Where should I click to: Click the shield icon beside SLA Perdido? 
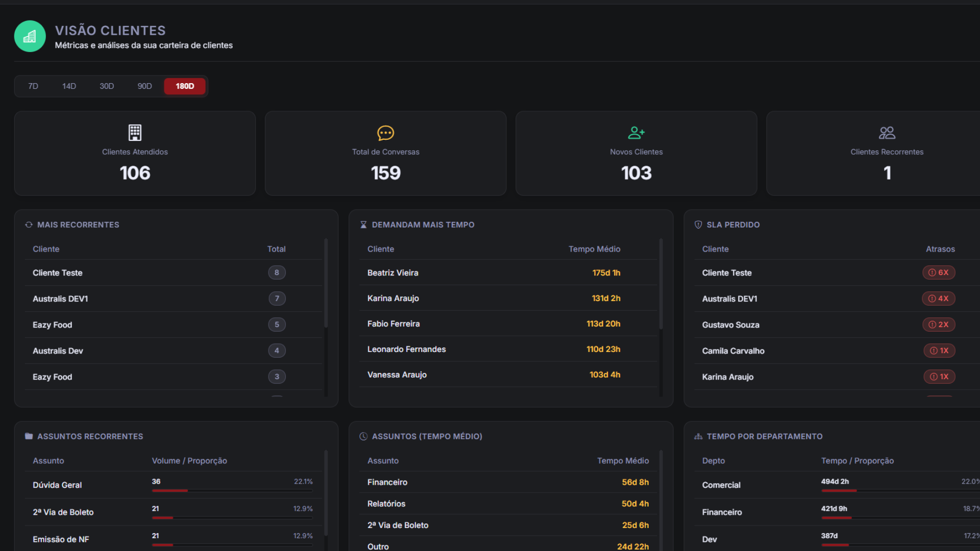tap(698, 224)
